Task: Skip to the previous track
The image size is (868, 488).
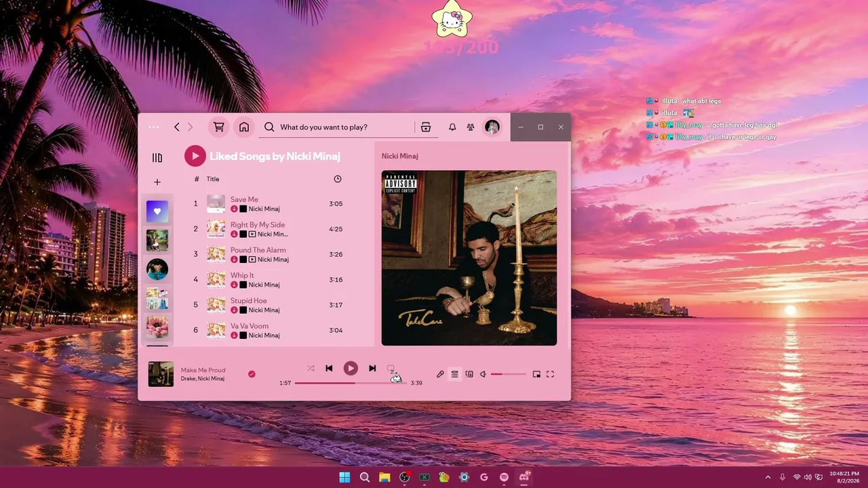Action: 329,368
